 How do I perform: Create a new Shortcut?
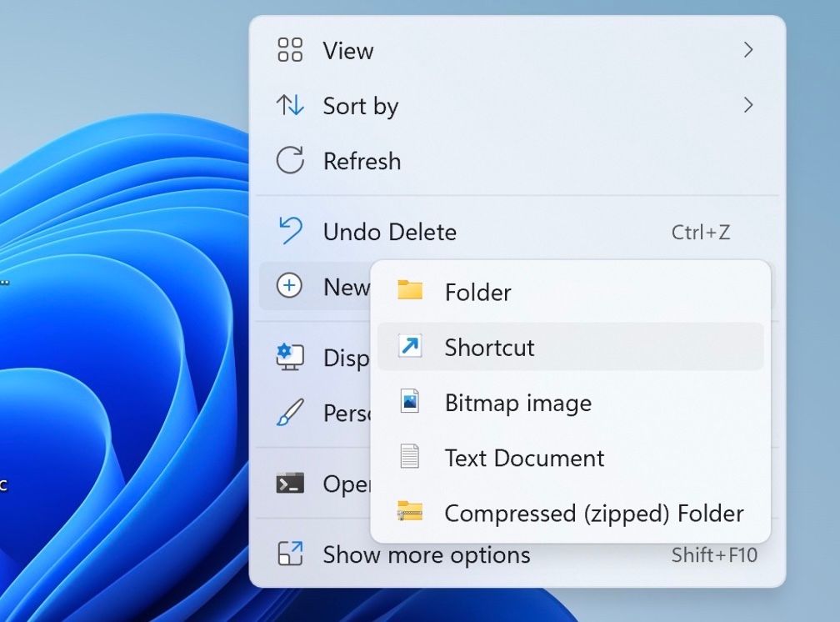click(571, 347)
